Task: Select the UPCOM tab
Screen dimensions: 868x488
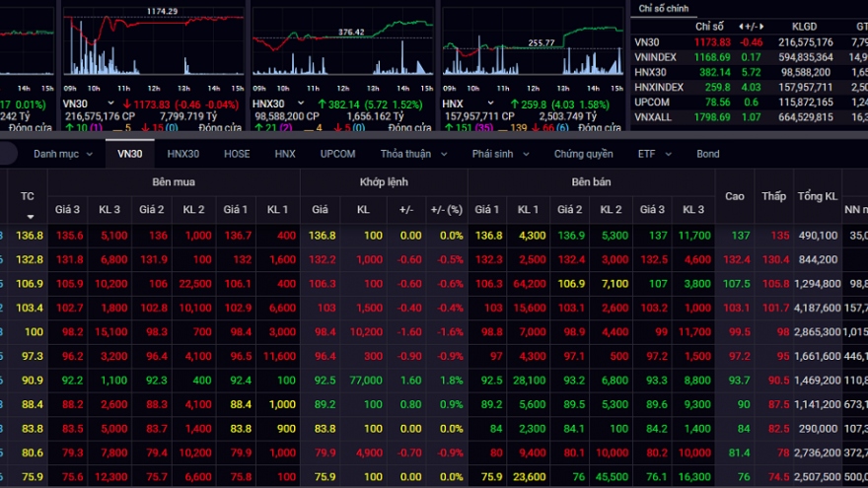Action: pos(337,154)
